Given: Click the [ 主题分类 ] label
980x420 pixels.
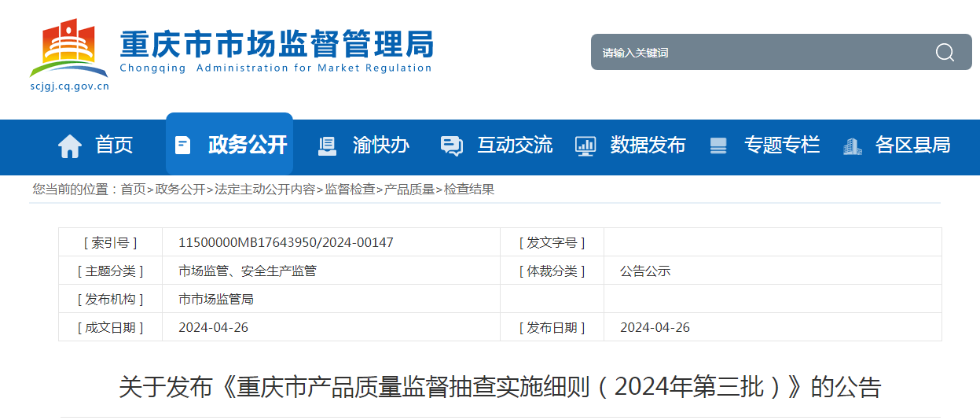Looking at the screenshot, I should [x=111, y=271].
